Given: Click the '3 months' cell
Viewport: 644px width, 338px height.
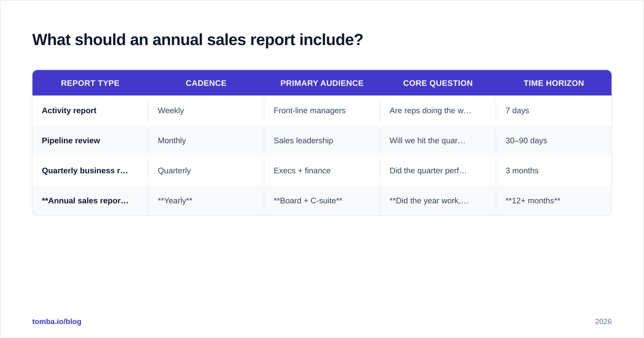Looking at the screenshot, I should pos(554,171).
